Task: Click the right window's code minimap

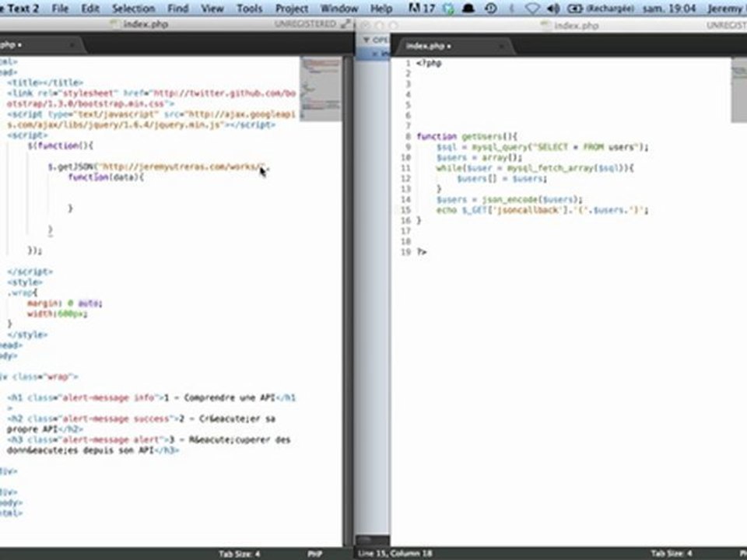Action: pos(739,90)
